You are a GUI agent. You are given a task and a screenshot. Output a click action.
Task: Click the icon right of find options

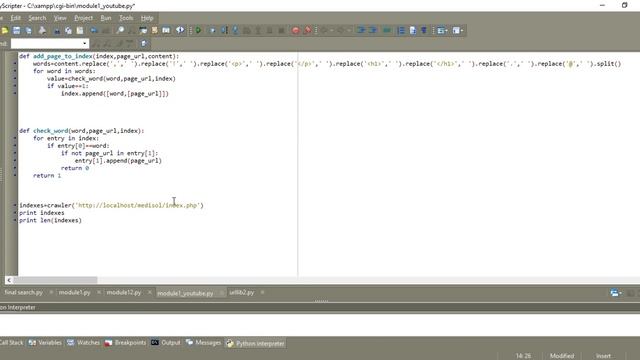click(144, 44)
